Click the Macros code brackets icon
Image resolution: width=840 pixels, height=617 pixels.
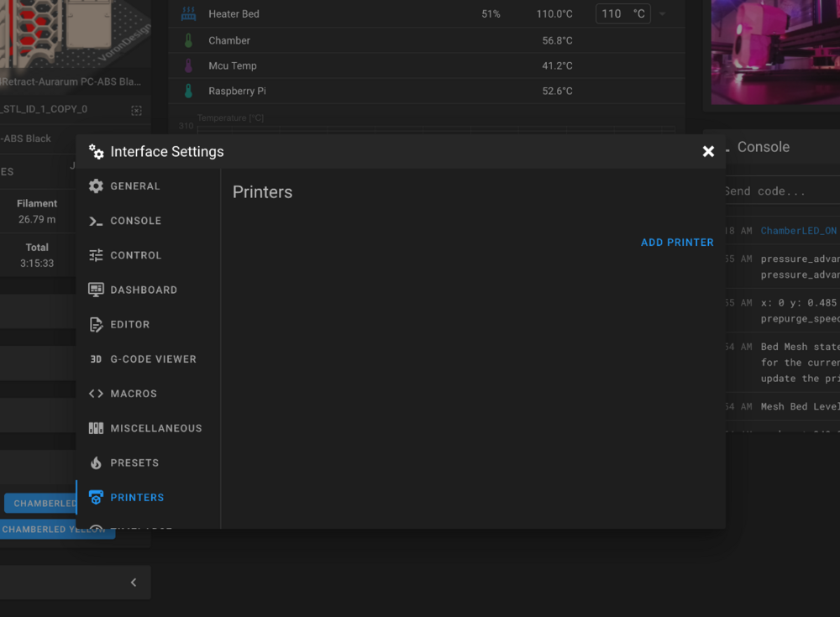click(96, 394)
